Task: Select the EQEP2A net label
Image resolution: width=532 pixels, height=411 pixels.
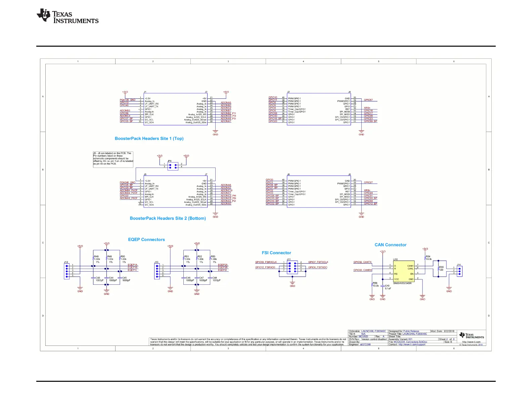Action: [x=223, y=265]
